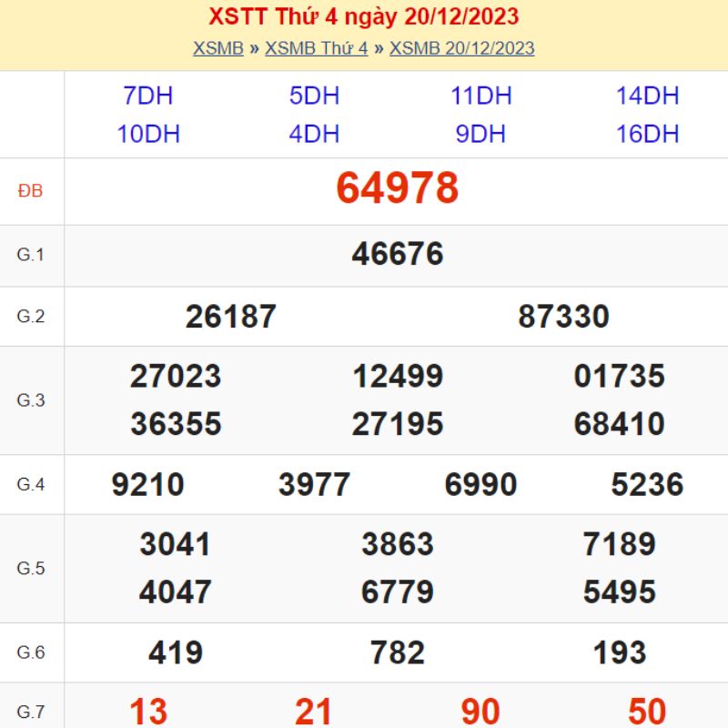
Task: Open the XSMB breadcrumb link
Action: click(218, 48)
